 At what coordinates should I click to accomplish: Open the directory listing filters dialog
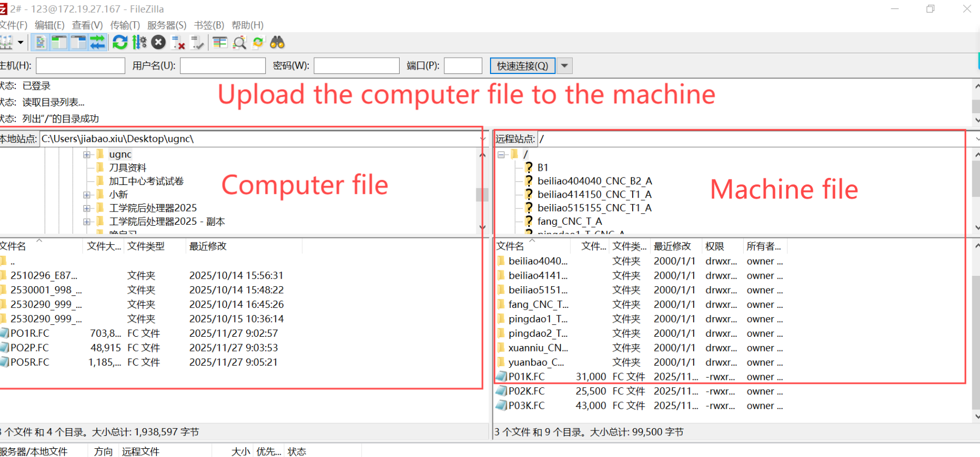[220, 42]
